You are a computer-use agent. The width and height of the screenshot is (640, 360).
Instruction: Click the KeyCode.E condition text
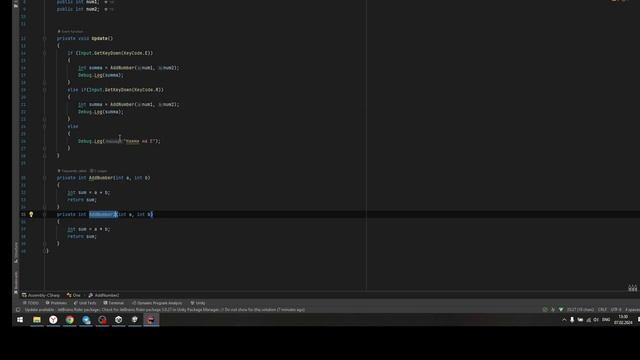pos(135,53)
